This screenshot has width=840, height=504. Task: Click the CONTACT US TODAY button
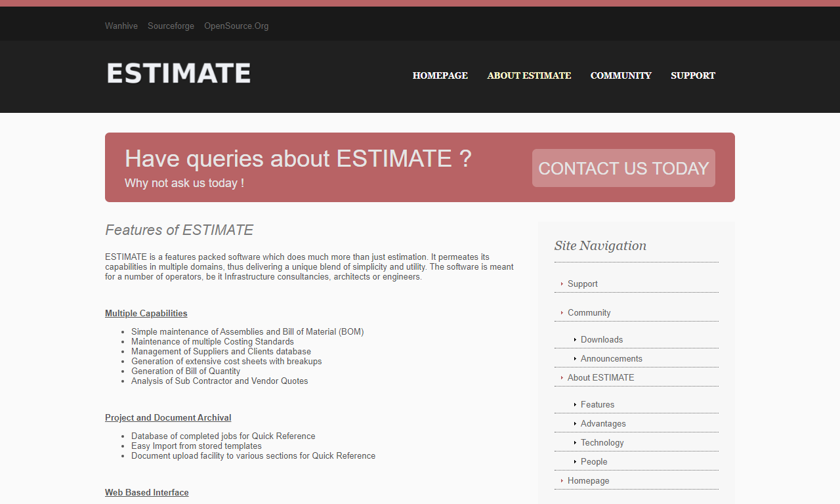pos(623,168)
